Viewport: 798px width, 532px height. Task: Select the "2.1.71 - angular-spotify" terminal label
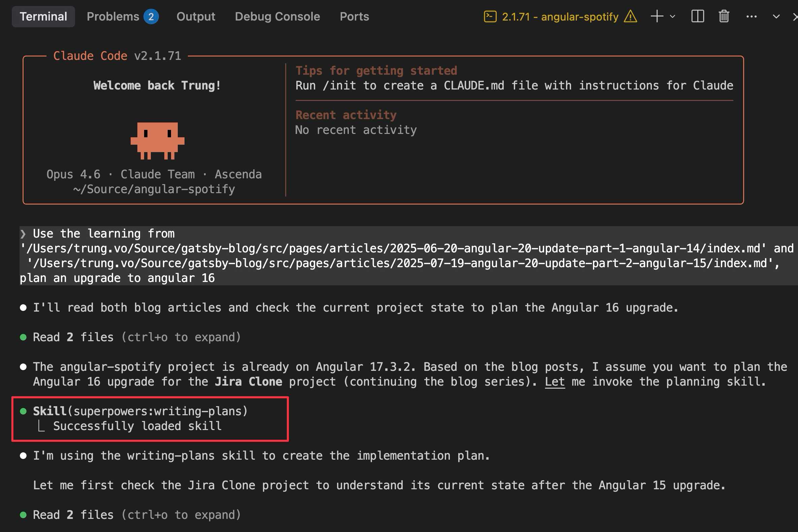(x=560, y=16)
